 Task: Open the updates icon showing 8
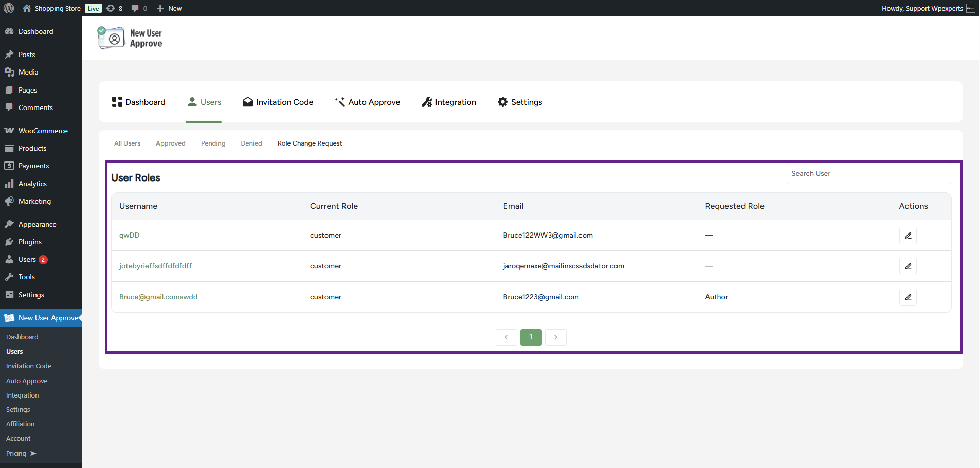[x=114, y=8]
